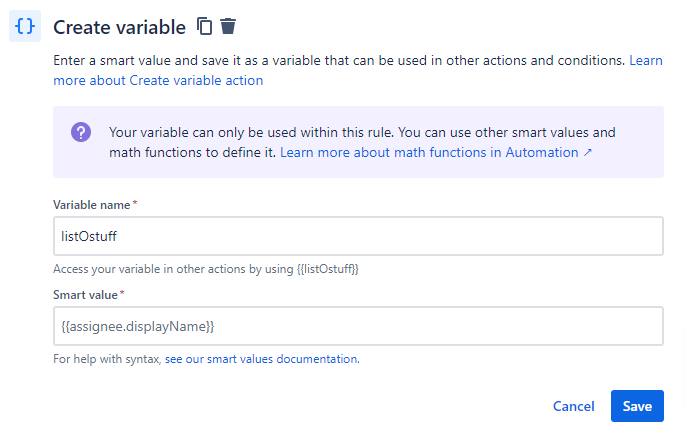Click the Create variable heading

click(119, 27)
